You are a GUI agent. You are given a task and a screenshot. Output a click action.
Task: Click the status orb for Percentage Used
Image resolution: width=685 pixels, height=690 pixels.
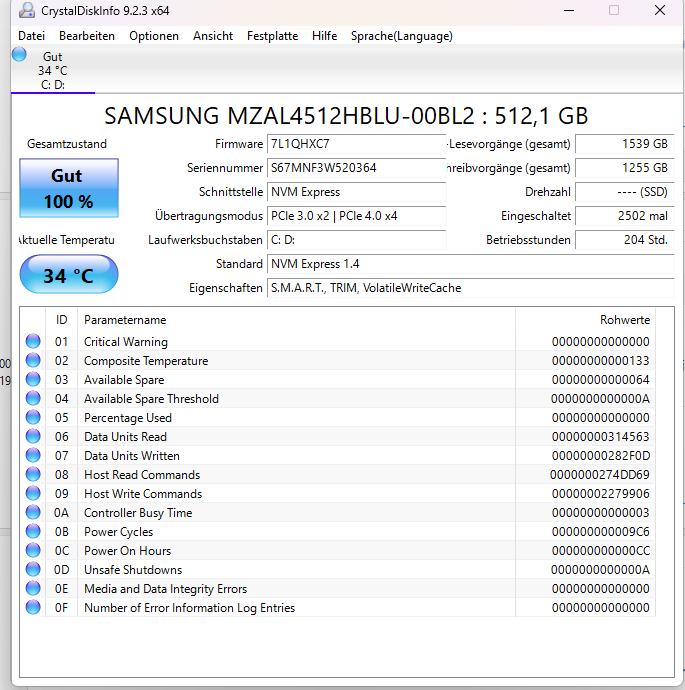click(x=33, y=417)
